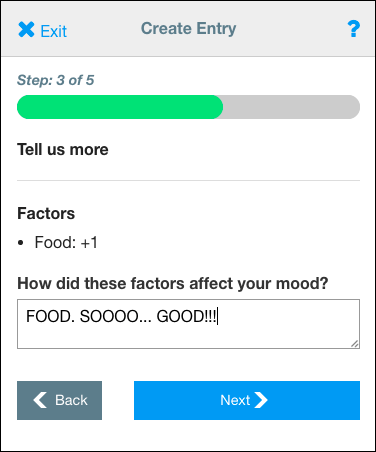This screenshot has width=376, height=452.
Task: Click the green filled progress bar section
Action: click(x=120, y=107)
